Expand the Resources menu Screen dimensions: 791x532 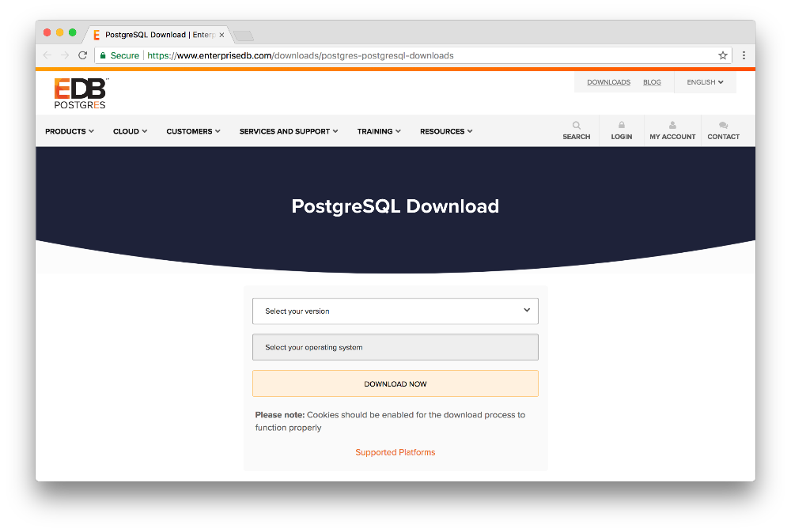click(446, 131)
